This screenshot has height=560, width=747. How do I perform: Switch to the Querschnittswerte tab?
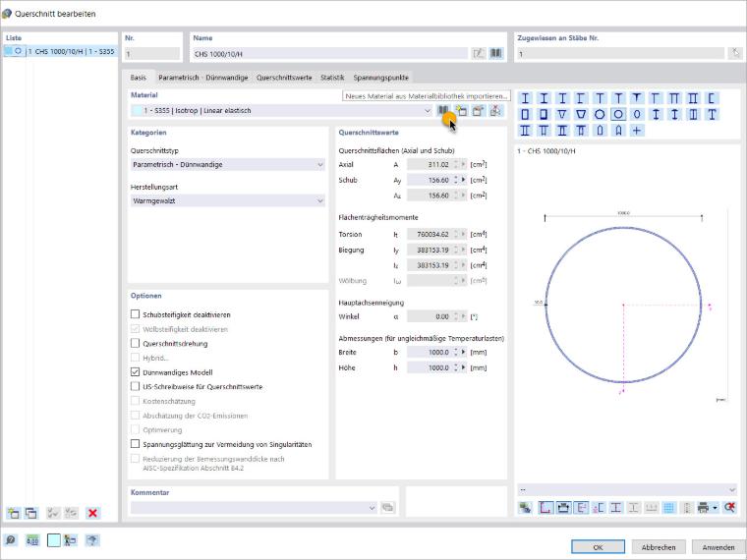pyautogui.click(x=284, y=78)
